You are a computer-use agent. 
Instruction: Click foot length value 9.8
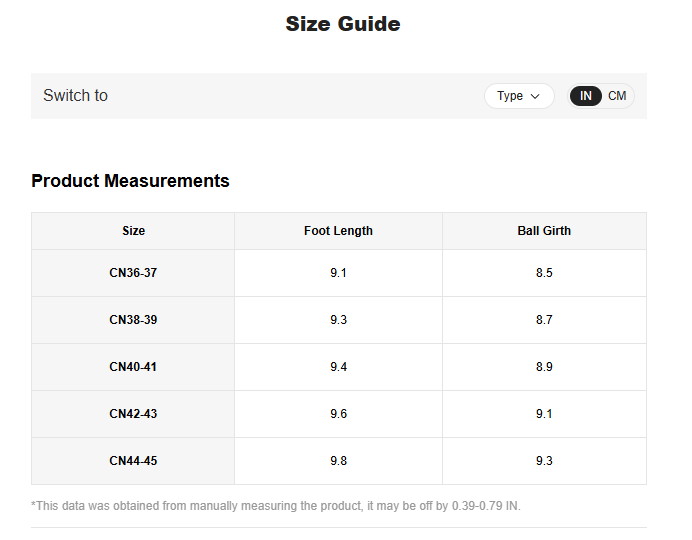(x=338, y=461)
